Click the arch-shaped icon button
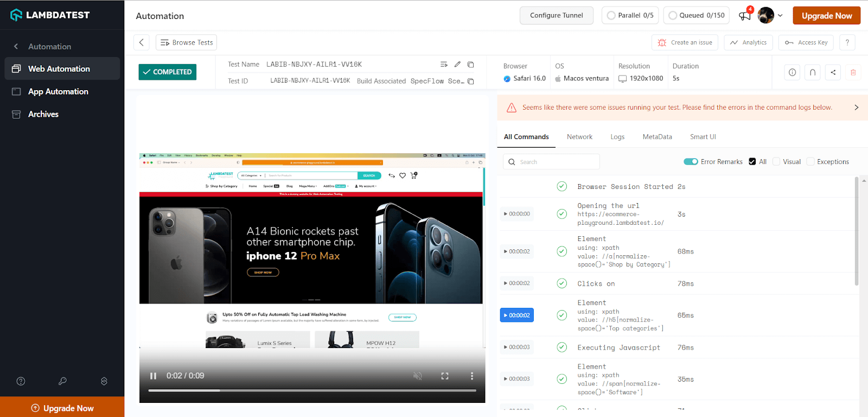This screenshot has height=417, width=868. (813, 72)
